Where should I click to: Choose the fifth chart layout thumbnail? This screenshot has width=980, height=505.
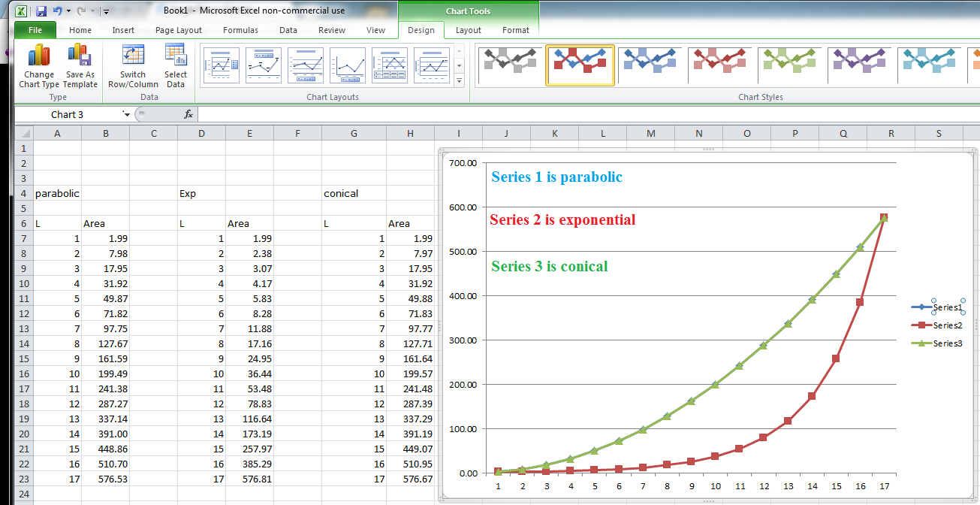click(390, 65)
